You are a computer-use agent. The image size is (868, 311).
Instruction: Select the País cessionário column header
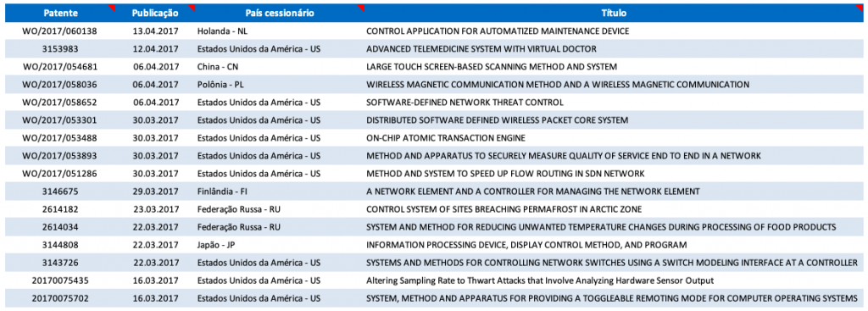(280, 13)
